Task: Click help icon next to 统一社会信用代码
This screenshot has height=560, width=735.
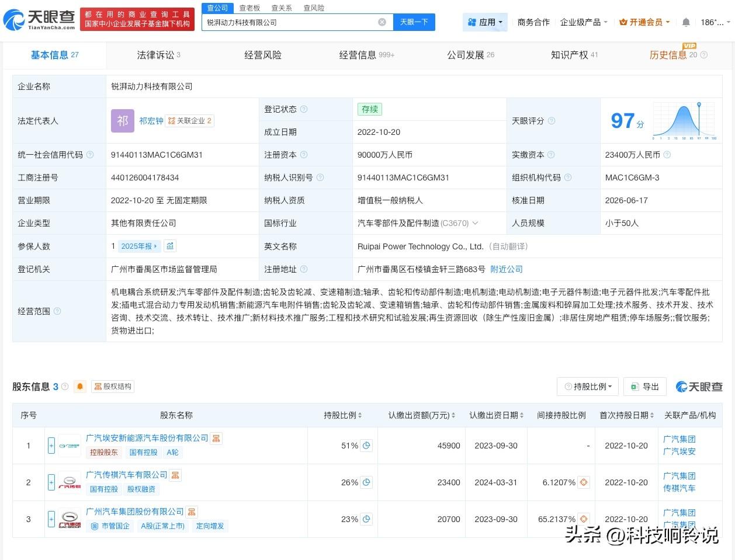Action: pos(90,155)
